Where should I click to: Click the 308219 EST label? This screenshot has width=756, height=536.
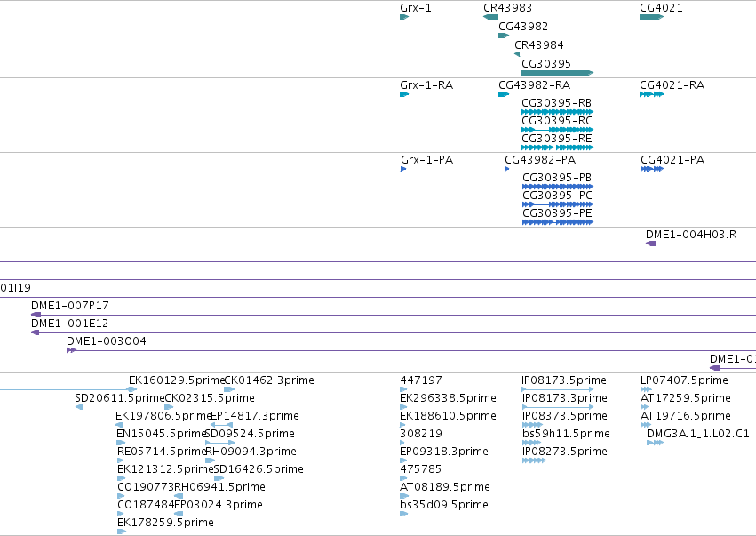(421, 434)
